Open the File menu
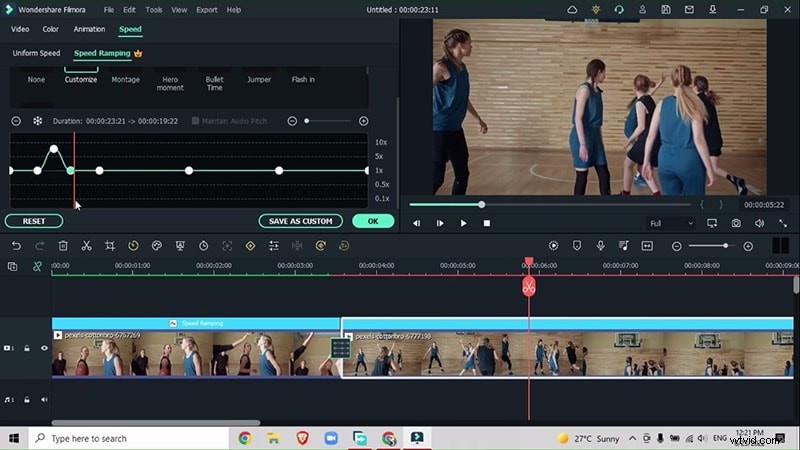Image resolution: width=800 pixels, height=450 pixels. (x=109, y=10)
